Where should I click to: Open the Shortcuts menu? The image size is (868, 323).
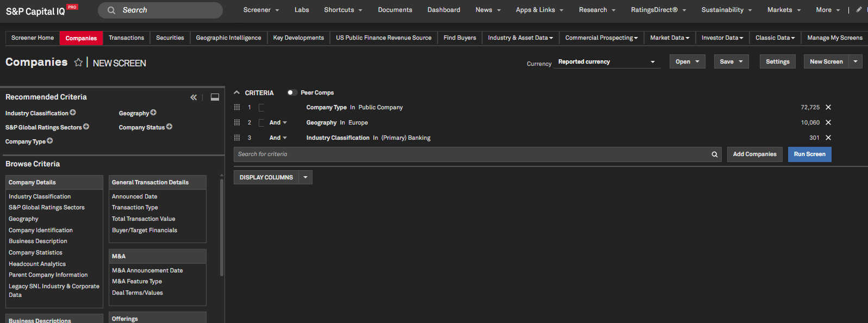tap(343, 10)
